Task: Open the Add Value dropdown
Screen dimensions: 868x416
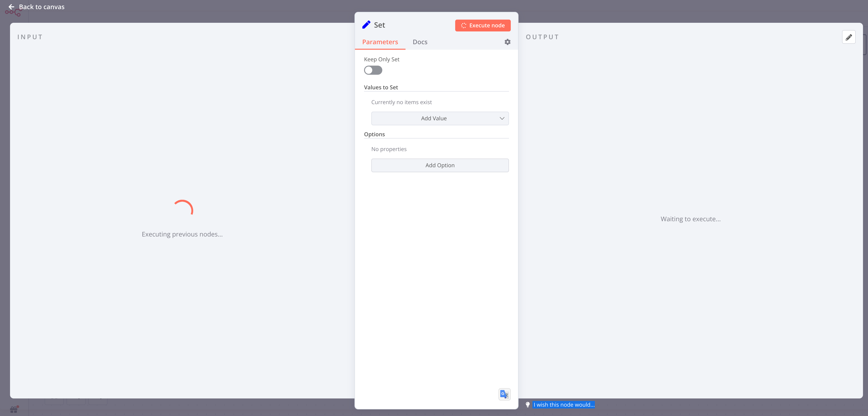Action: coord(434,118)
